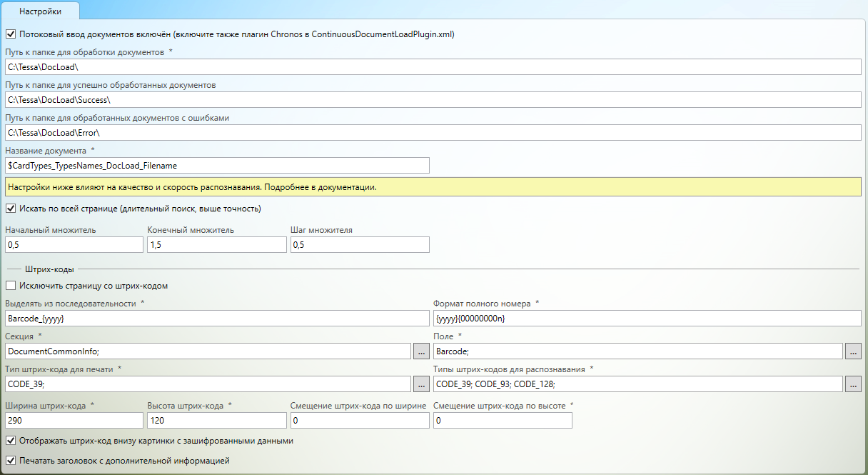Screen dimensions: 868x475
Task: Select the Шаг множителя input
Action: click(x=360, y=245)
